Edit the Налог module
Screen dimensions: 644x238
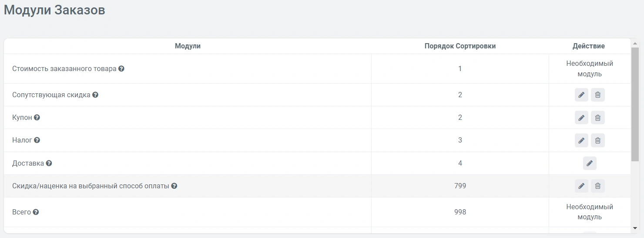click(x=581, y=140)
